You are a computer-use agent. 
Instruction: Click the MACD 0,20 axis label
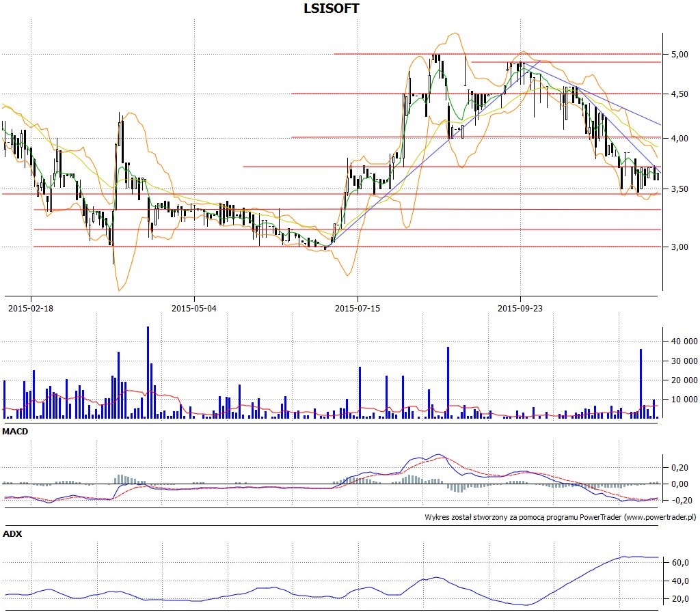(679, 468)
